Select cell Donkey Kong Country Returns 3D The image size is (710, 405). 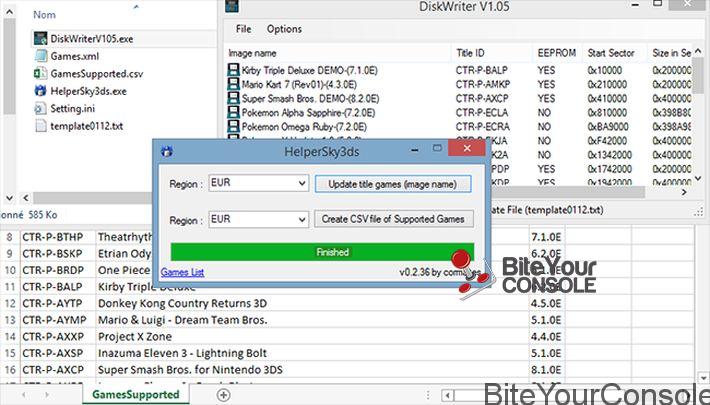[x=312, y=304]
